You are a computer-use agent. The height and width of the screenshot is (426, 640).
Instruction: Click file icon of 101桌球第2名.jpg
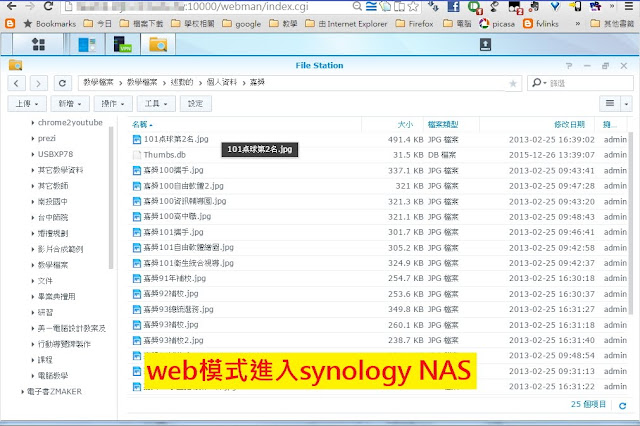coord(137,140)
